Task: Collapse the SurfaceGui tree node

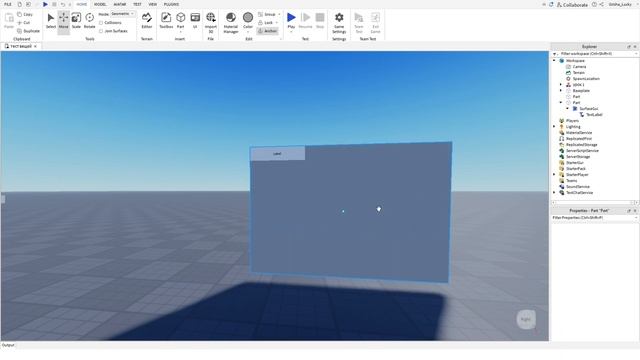Action: coord(567,109)
